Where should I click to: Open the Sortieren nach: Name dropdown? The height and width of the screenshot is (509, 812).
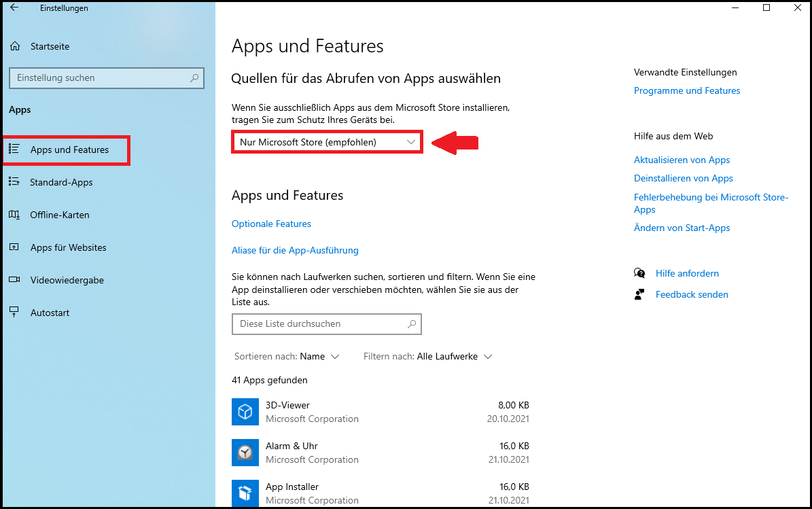(286, 356)
